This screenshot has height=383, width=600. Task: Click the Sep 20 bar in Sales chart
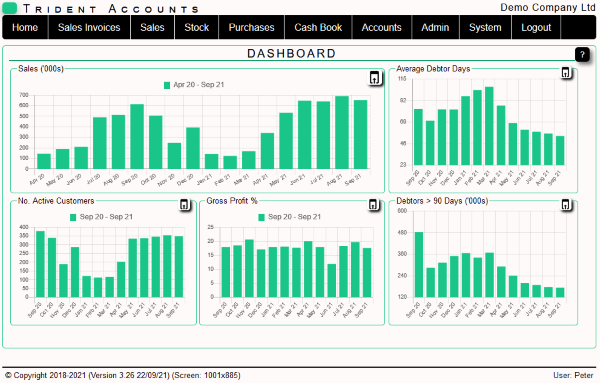(x=137, y=137)
